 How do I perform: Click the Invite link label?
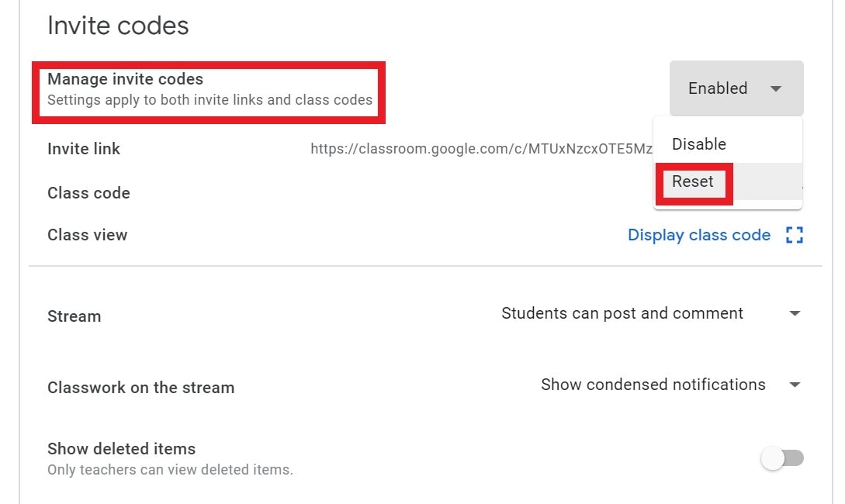[x=84, y=149]
